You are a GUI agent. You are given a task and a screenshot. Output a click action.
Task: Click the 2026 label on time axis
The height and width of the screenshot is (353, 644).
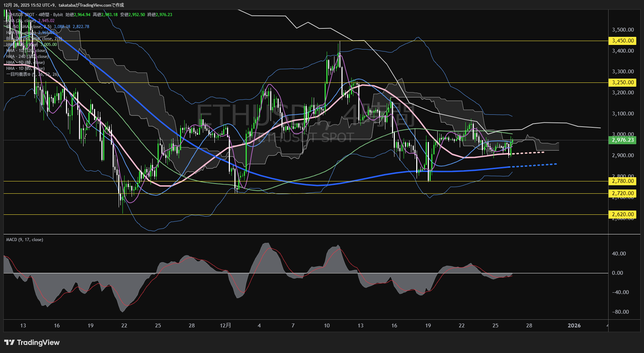574,326
